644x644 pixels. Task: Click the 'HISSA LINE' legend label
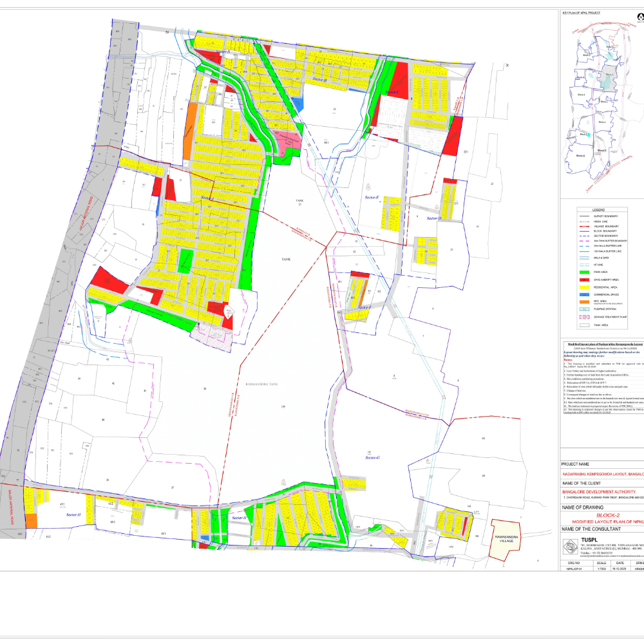point(600,222)
